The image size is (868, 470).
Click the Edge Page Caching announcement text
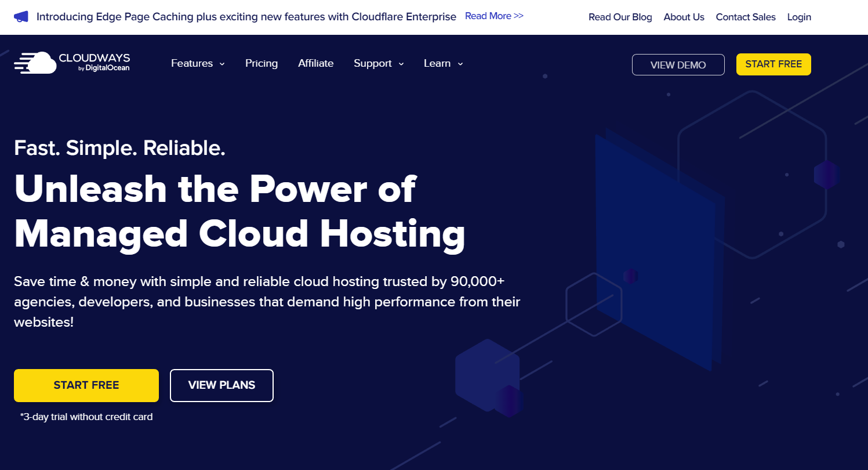point(246,17)
